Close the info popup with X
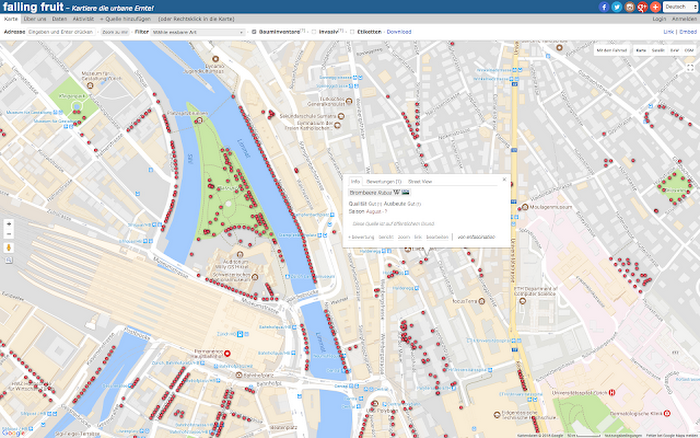This screenshot has width=700, height=438. pos(504,179)
